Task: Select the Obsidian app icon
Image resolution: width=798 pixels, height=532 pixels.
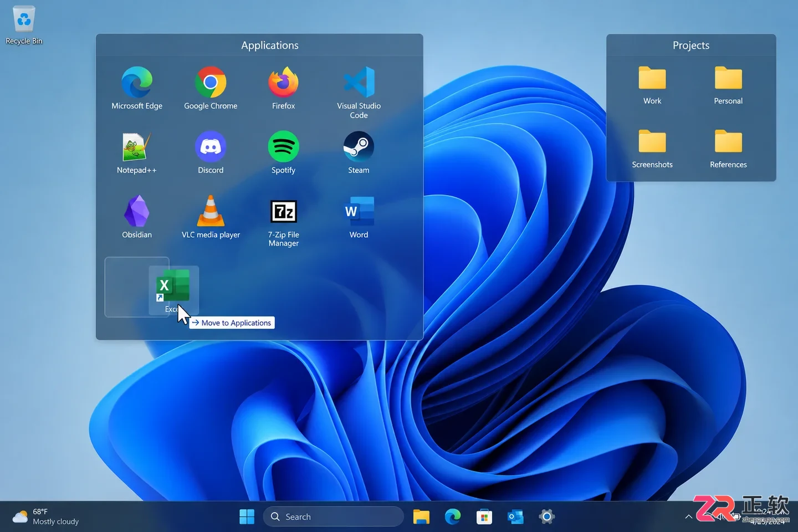Action: [137, 211]
